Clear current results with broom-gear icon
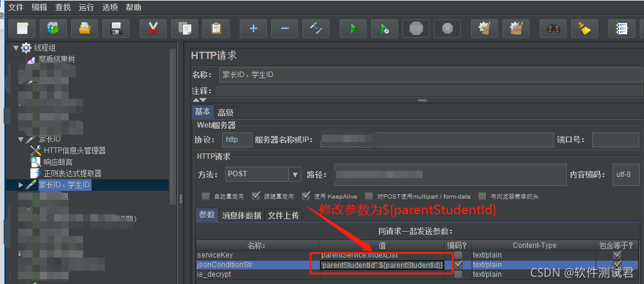 (x=484, y=29)
